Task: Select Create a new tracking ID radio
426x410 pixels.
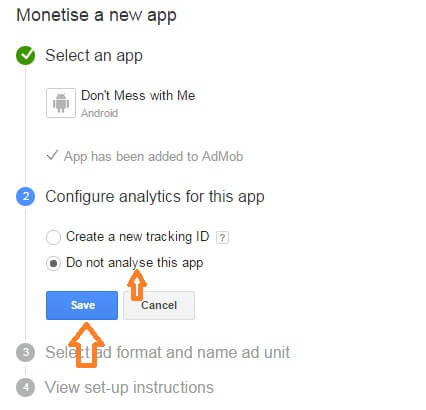Action: point(53,237)
